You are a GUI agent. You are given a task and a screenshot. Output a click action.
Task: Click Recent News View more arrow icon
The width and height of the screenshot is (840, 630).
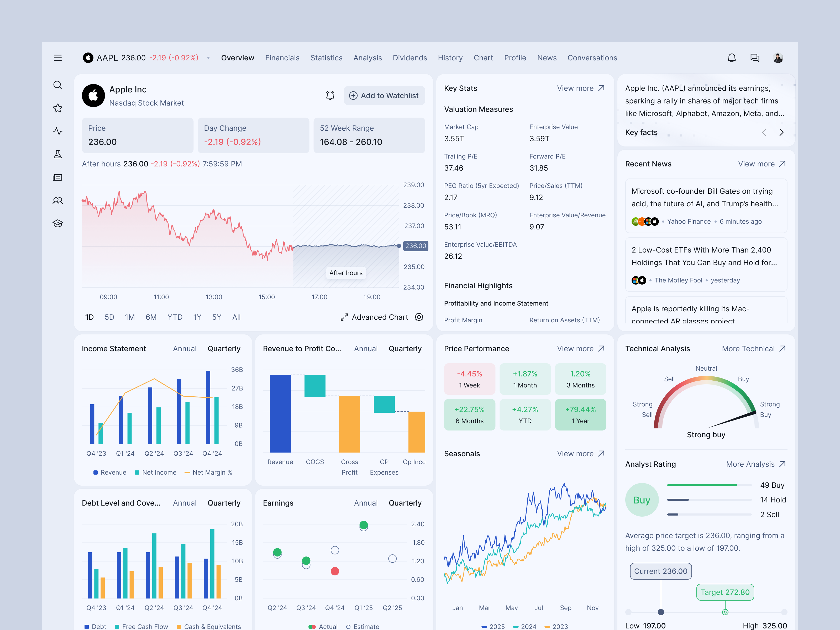click(783, 164)
